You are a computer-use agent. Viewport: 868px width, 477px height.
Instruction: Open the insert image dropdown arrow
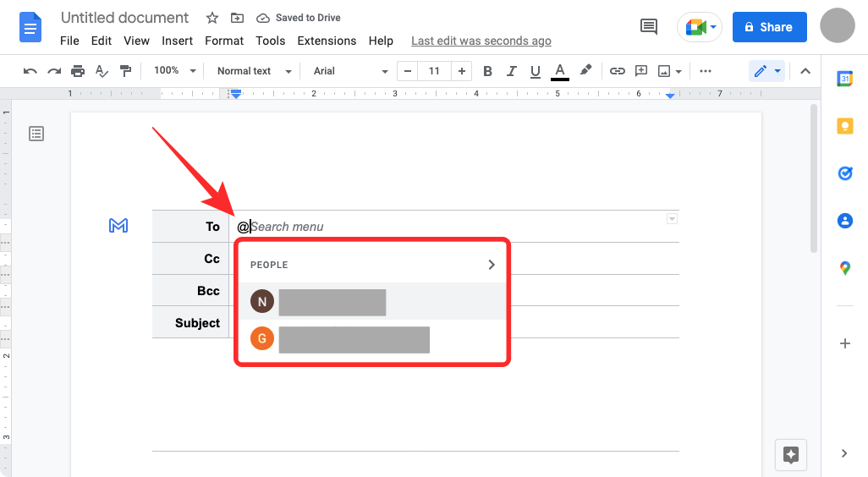pyautogui.click(x=678, y=71)
